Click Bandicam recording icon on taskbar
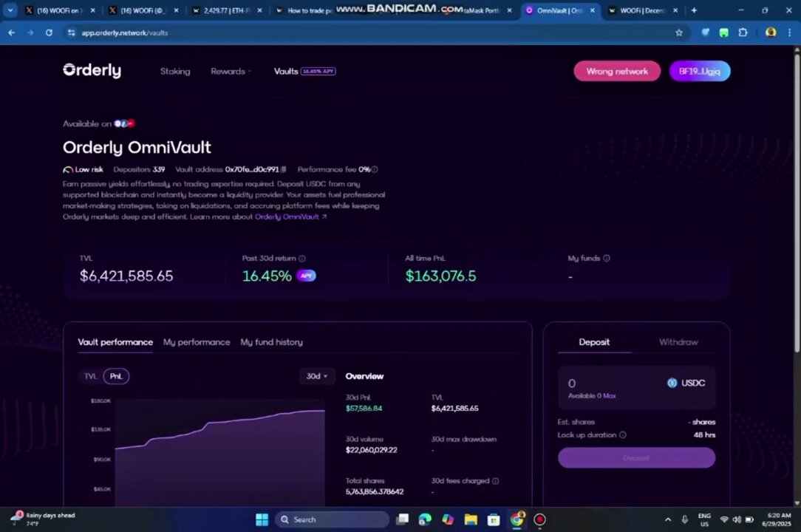Viewport: 801px width, 532px height. 539,519
